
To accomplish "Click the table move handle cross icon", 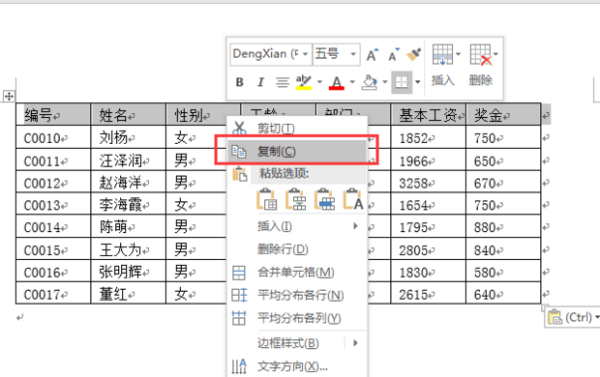I will [9, 96].
